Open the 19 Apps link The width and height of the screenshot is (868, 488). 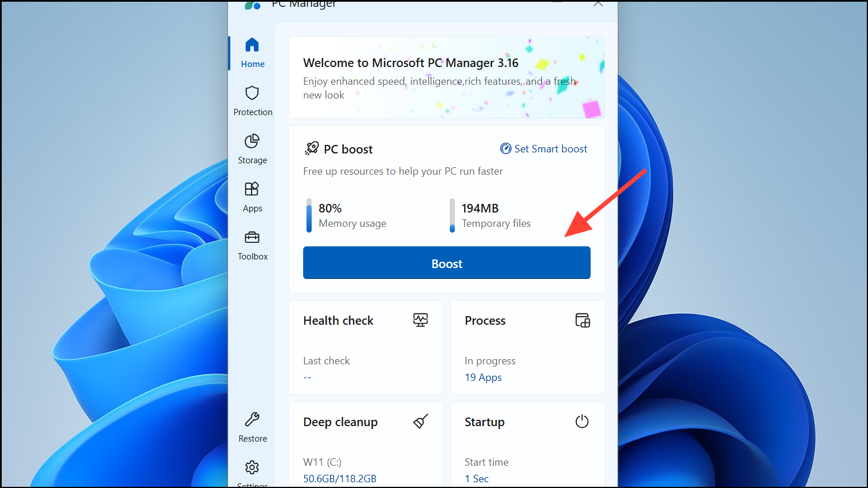[x=483, y=377]
